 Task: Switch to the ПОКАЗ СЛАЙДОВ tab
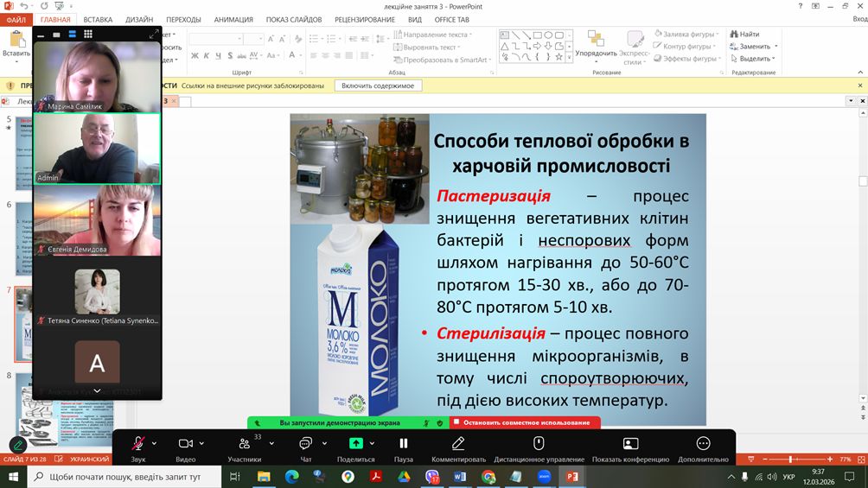coord(293,19)
